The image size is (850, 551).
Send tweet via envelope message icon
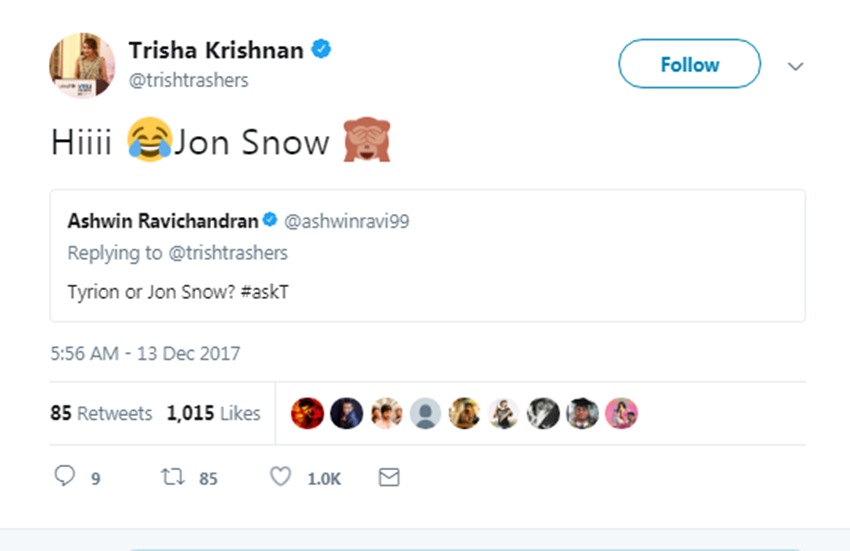coord(389,478)
